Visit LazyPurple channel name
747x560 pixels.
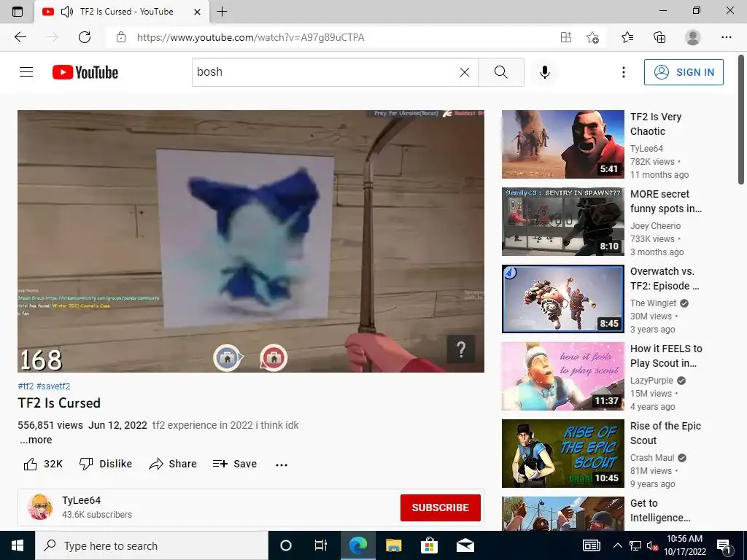pyautogui.click(x=651, y=381)
